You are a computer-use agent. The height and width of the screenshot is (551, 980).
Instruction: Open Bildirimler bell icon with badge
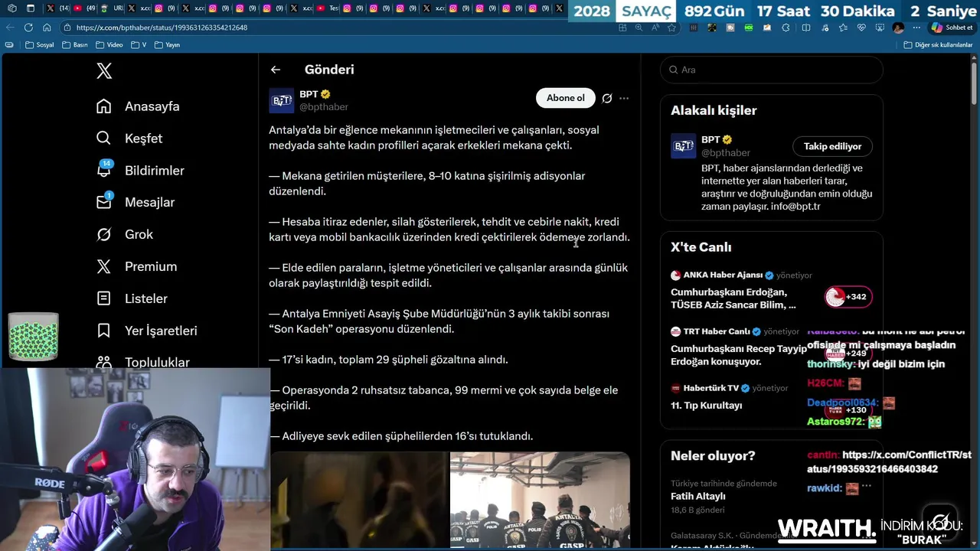point(104,170)
